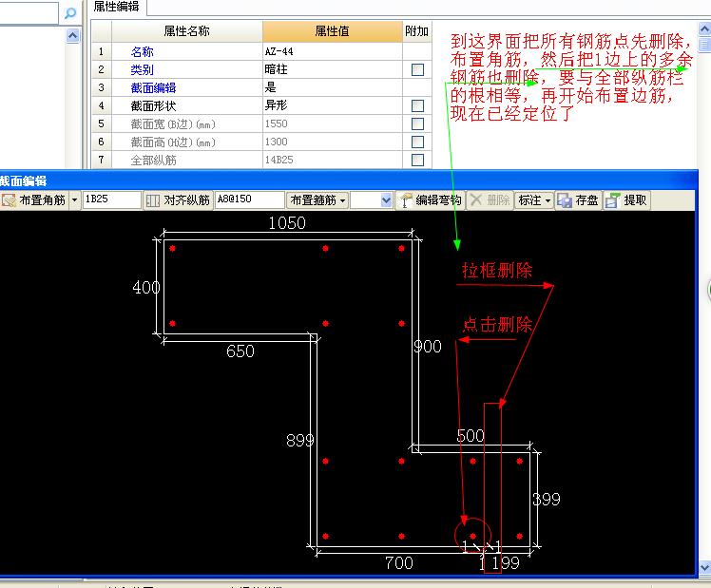Click the 对齐纵筋 button
711x588 pixels.
178,200
